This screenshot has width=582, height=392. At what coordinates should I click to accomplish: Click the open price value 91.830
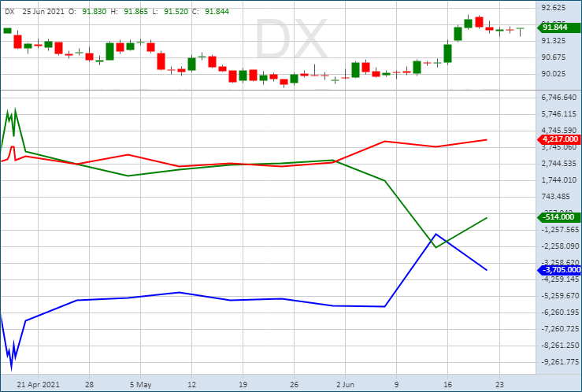pos(95,12)
